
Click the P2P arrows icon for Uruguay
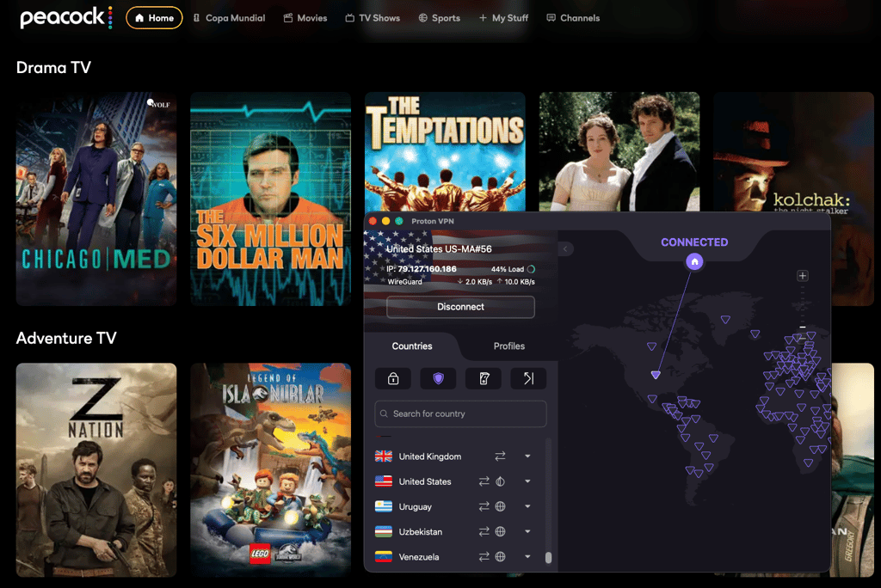click(484, 506)
